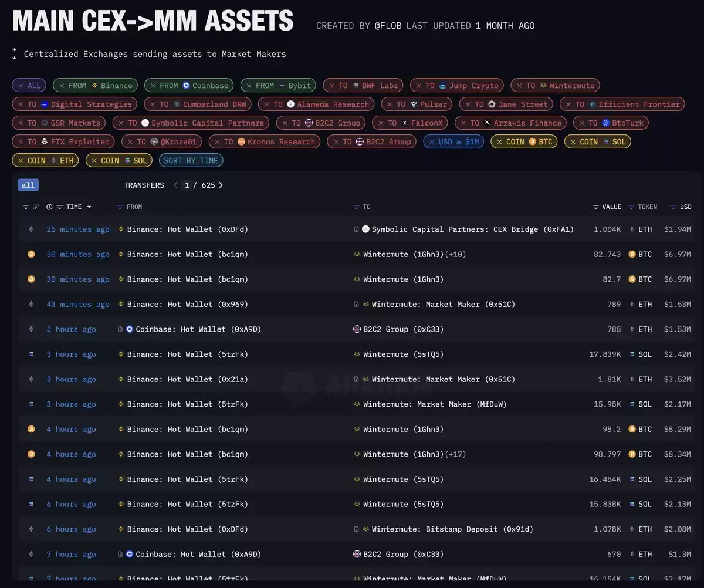Click the Symbolic Capital Partners logo in first row
Image resolution: width=704 pixels, height=588 pixels.
[x=365, y=229]
